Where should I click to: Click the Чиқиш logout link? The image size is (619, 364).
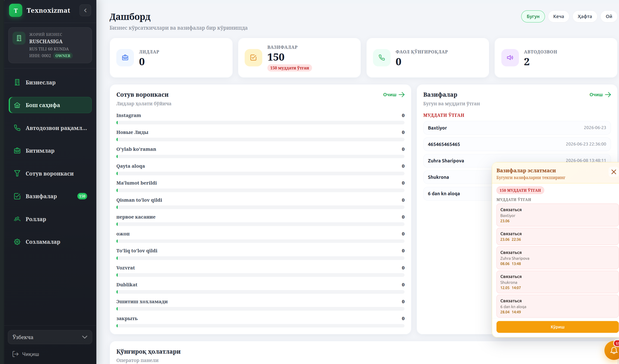pyautogui.click(x=26, y=354)
